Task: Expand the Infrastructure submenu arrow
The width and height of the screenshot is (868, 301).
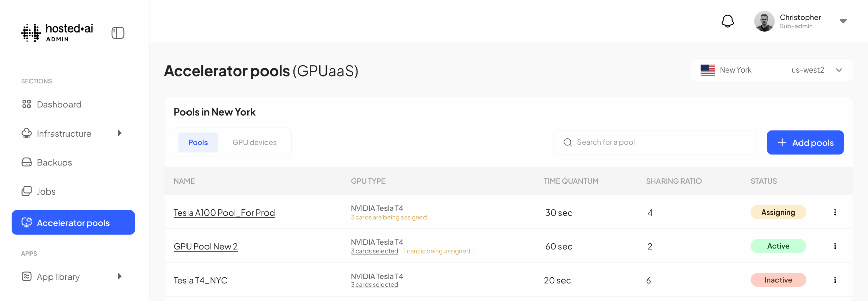Action: 120,133
